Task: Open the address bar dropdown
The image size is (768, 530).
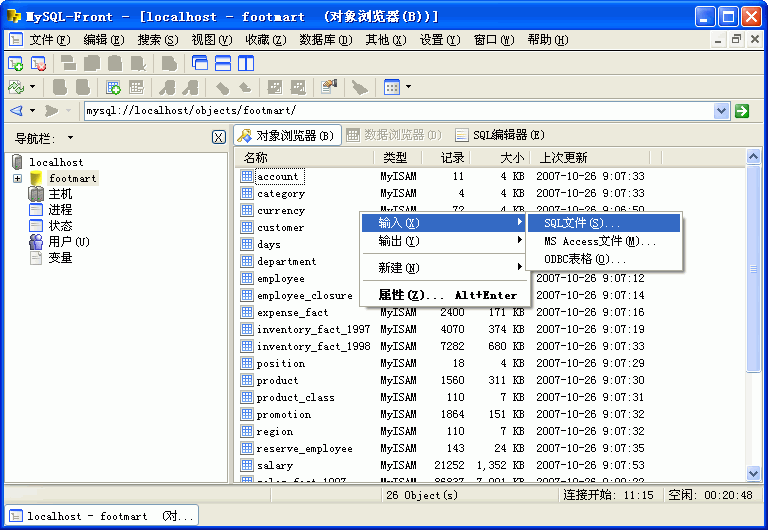Action: (x=721, y=111)
